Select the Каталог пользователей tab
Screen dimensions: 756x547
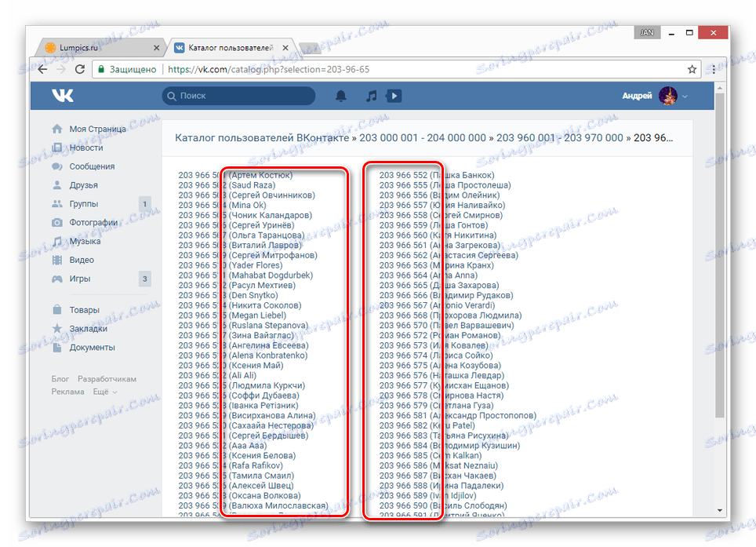[x=231, y=48]
